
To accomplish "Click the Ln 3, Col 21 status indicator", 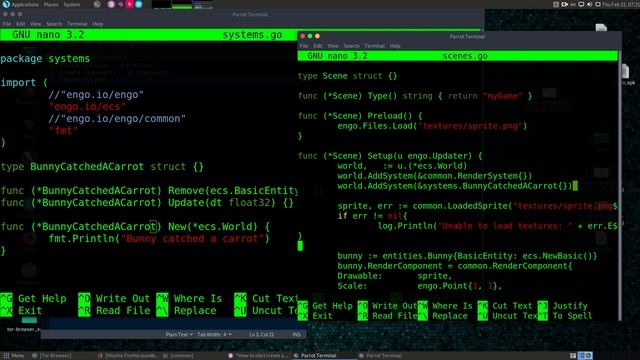I will point(262,334).
